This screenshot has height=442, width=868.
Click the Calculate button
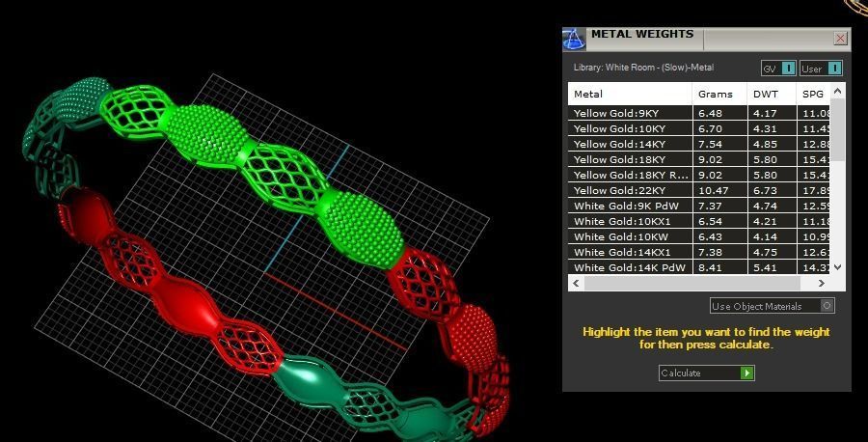click(706, 373)
